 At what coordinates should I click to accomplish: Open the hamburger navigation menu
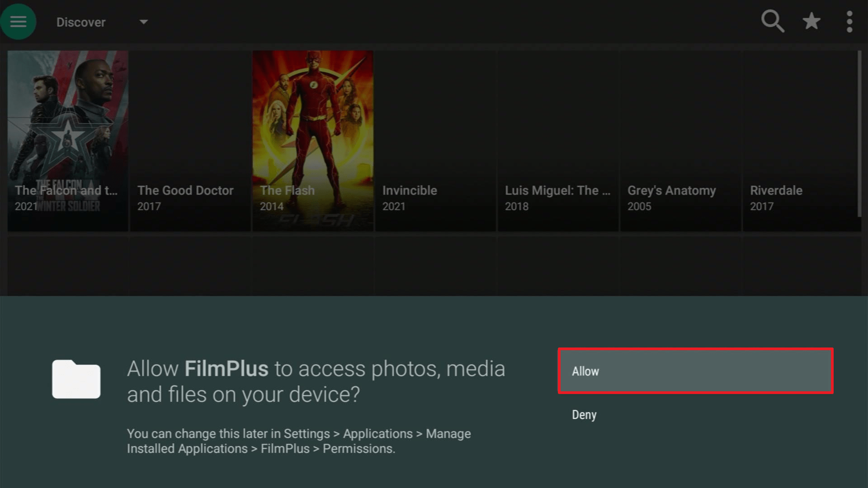[18, 22]
